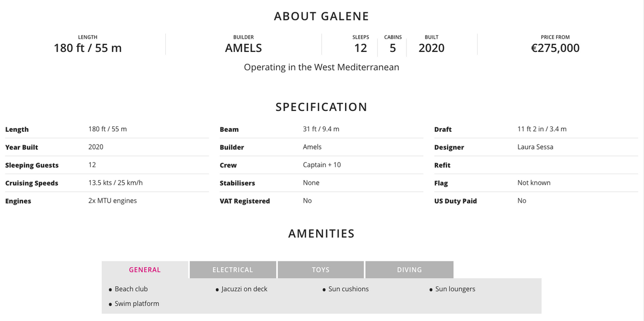This screenshot has width=644, height=321.
Task: Click the Swim platform amenity item
Action: pyautogui.click(x=137, y=304)
